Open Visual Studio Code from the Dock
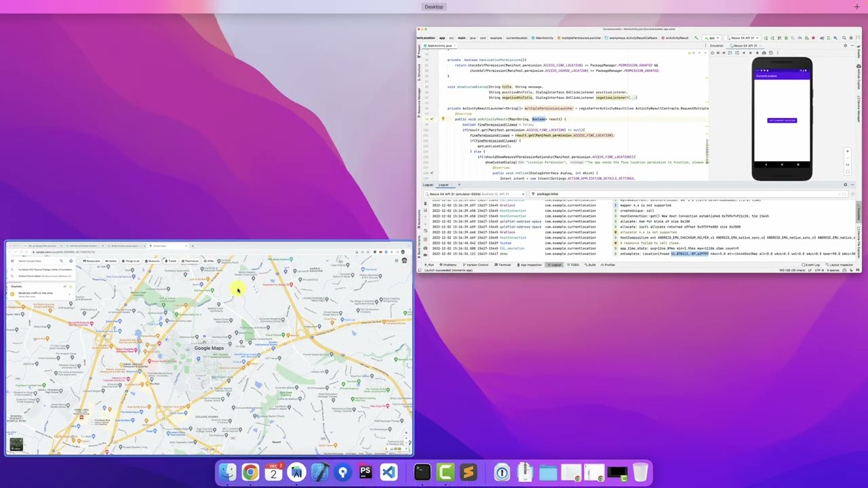Viewport: 868px width, 488px height. pos(389,472)
